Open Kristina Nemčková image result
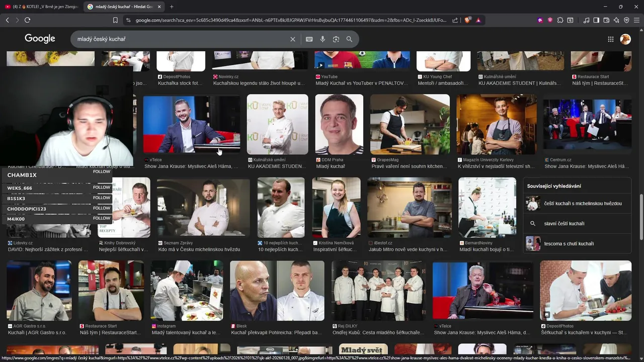 [336, 207]
